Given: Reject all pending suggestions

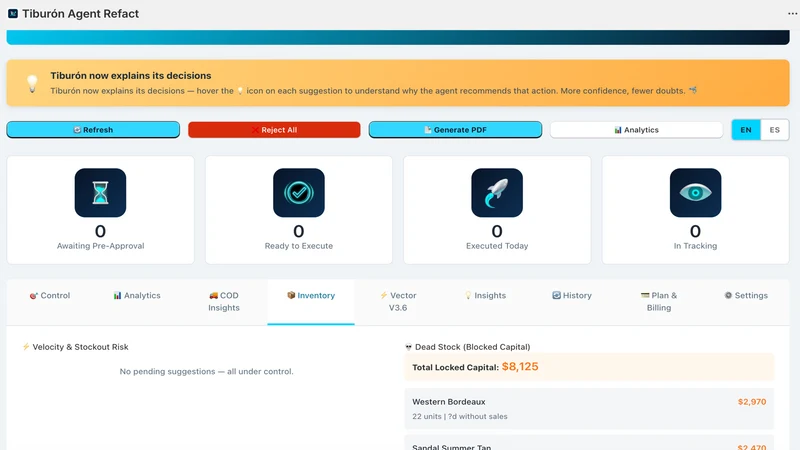Looking at the screenshot, I should pos(274,130).
